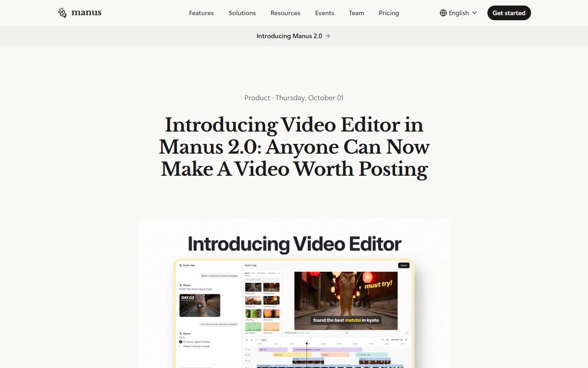Image resolution: width=588 pixels, height=368 pixels.
Task: Go to the Pricing page
Action: (389, 13)
